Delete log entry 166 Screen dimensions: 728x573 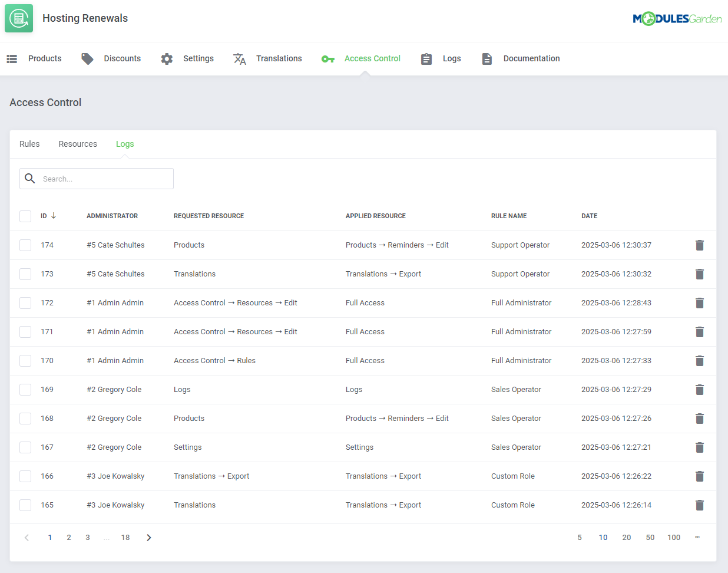pos(700,476)
